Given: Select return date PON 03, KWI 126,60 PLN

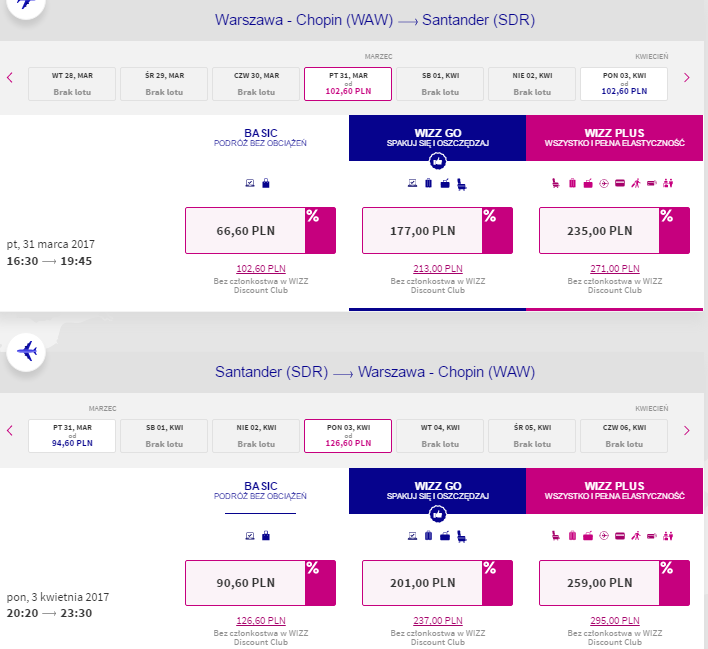Looking at the screenshot, I should (x=348, y=436).
